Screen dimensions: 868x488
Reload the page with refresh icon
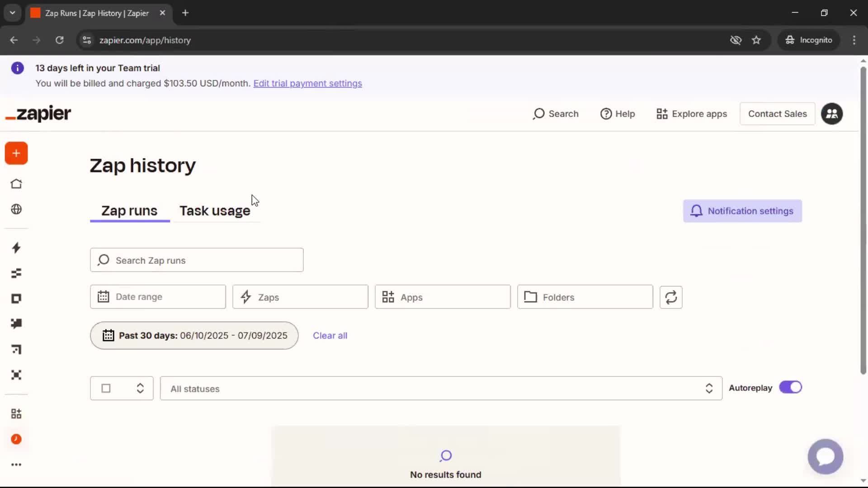click(59, 40)
